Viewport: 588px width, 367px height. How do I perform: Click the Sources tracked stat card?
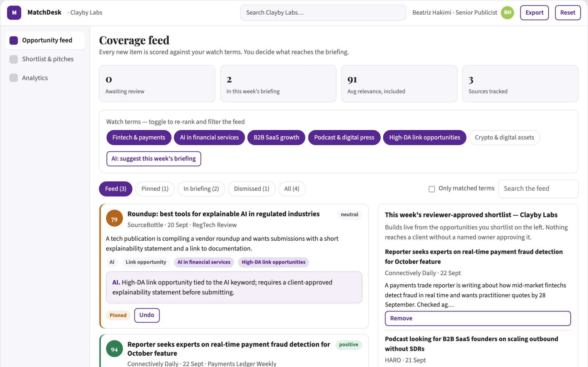520,84
